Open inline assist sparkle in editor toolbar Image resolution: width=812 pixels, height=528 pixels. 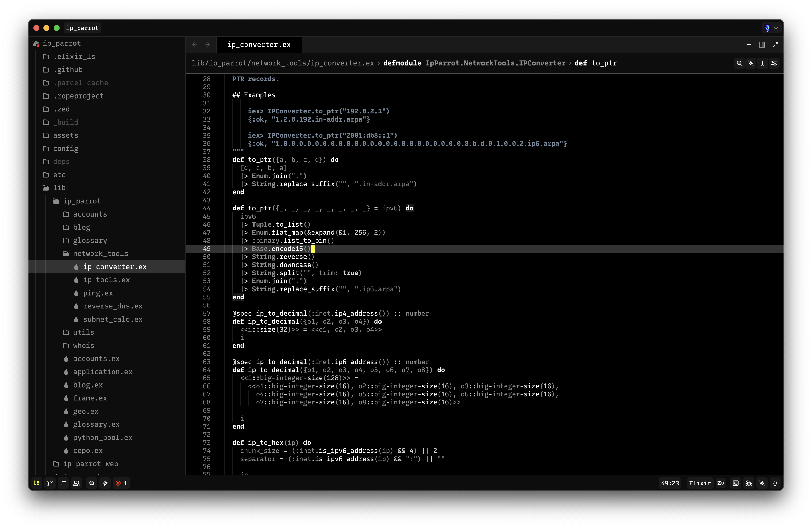[x=751, y=63]
